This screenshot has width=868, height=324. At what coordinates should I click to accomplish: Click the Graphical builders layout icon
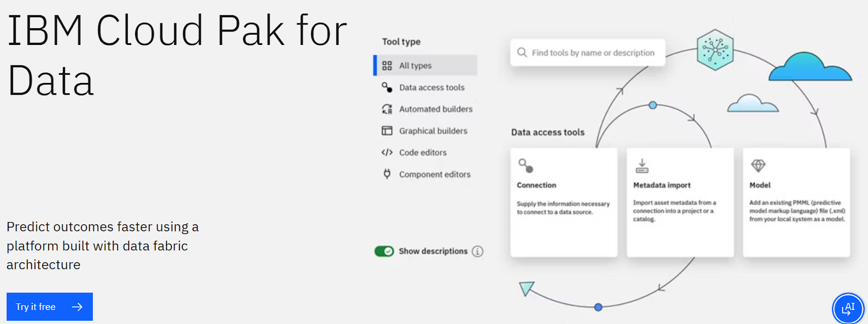pyautogui.click(x=387, y=131)
